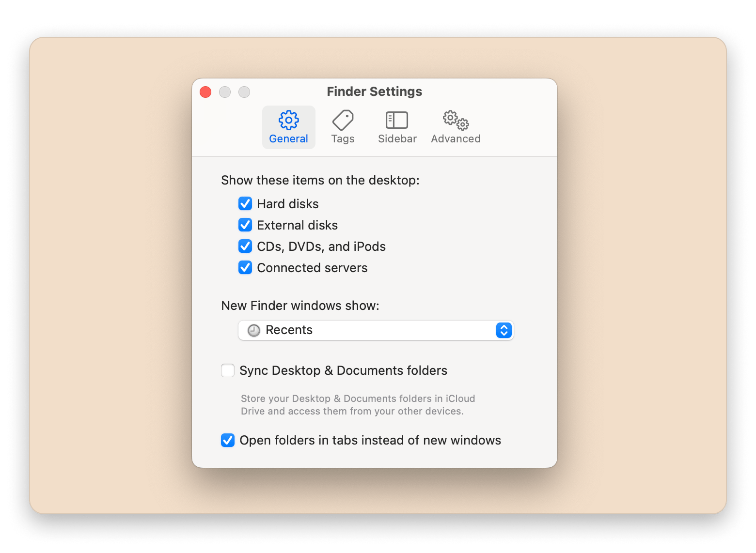This screenshot has width=756, height=553.
Task: Click the blue up-down arrows on Recents
Action: tap(504, 330)
